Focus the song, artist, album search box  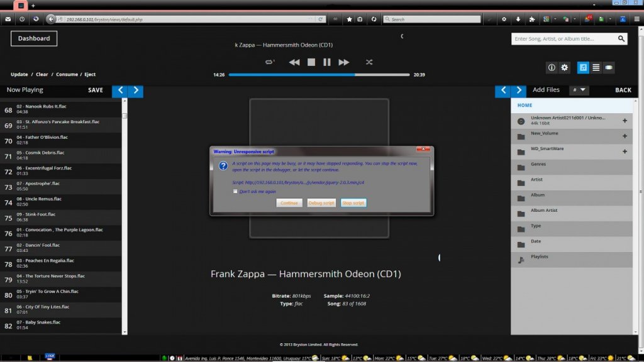[x=564, y=38]
